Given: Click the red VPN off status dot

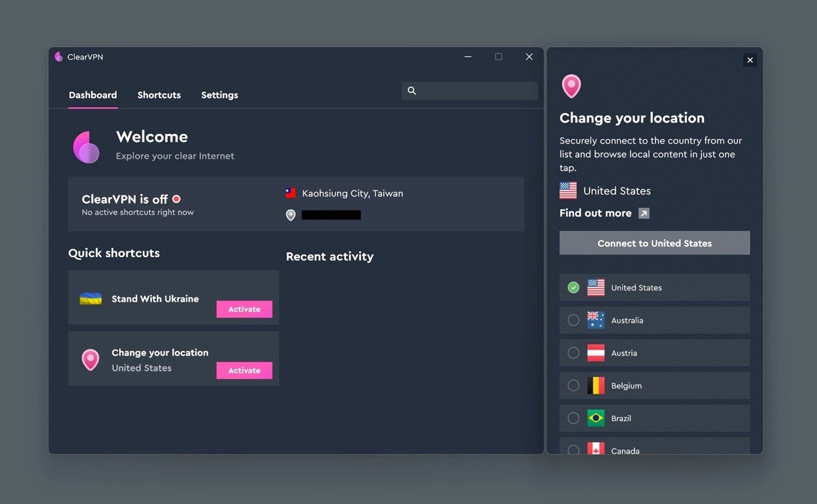Looking at the screenshot, I should point(176,199).
